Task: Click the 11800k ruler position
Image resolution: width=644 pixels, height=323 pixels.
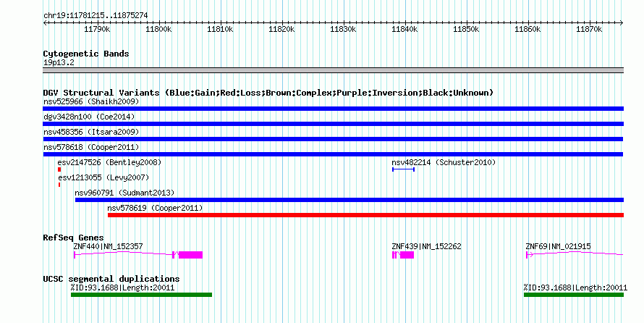Action: (x=158, y=29)
